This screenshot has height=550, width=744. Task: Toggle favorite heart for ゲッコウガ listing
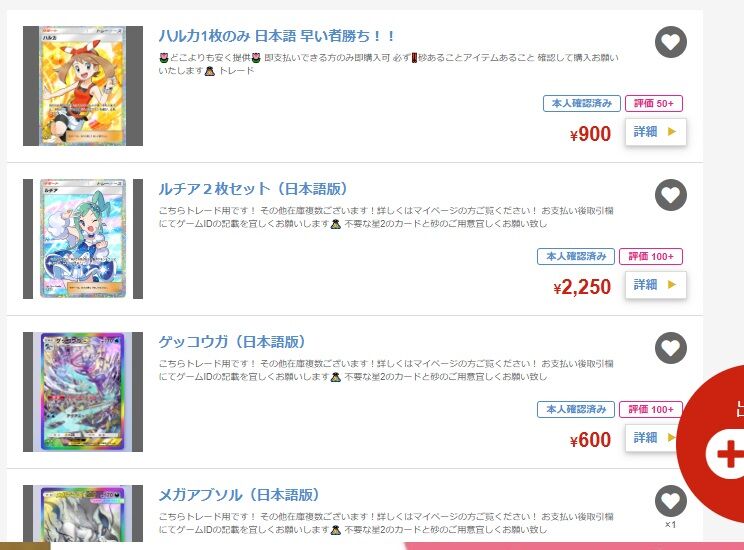pos(670,348)
